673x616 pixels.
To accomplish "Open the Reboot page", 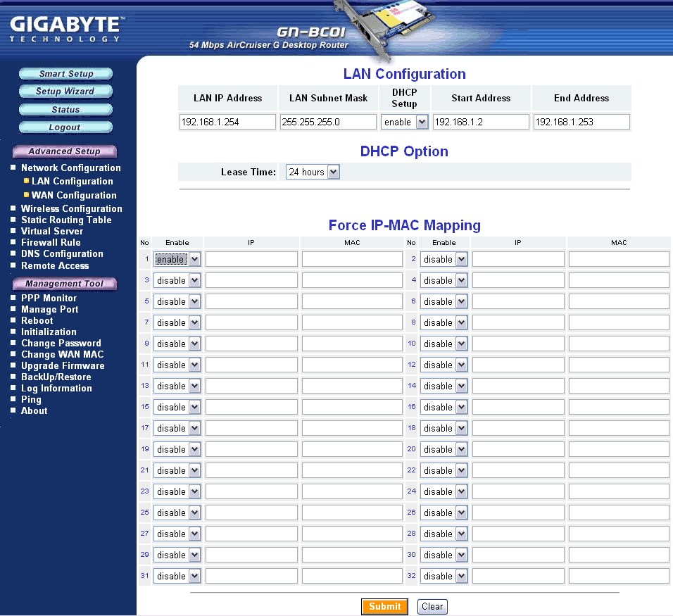I will point(37,320).
